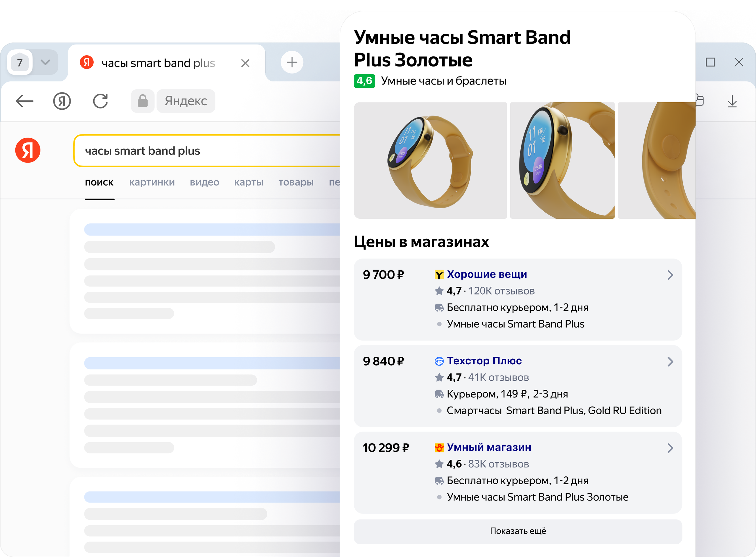Reload the page with the refresh icon
The width and height of the screenshot is (756, 557).
point(100,101)
